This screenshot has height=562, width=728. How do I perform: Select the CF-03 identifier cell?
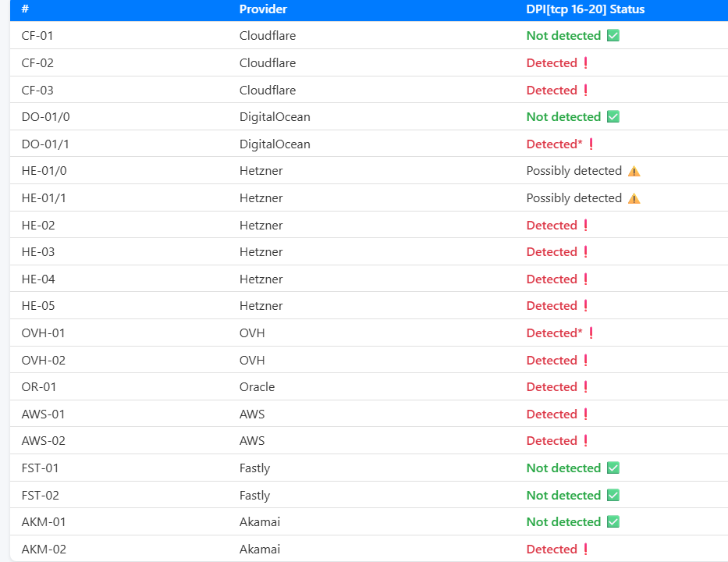37,90
